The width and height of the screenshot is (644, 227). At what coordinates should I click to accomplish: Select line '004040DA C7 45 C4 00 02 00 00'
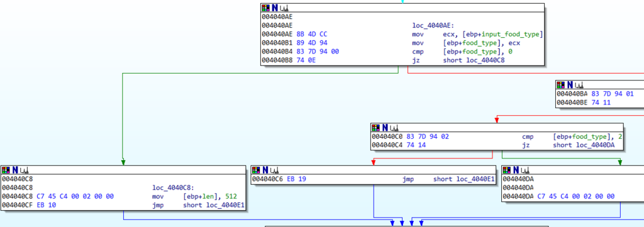coord(558,197)
